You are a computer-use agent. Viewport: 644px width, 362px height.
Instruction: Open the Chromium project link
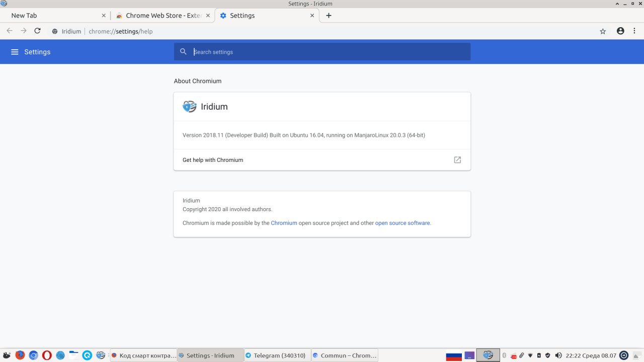click(284, 223)
